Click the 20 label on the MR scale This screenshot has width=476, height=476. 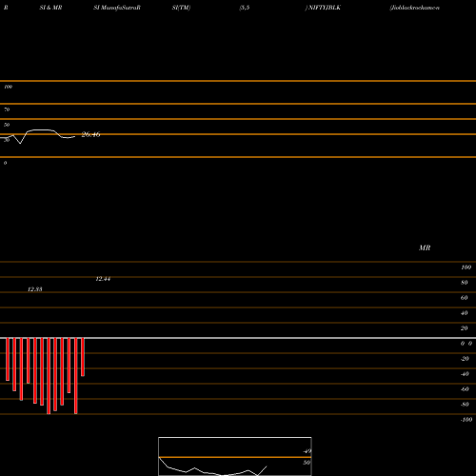pyautogui.click(x=465, y=328)
